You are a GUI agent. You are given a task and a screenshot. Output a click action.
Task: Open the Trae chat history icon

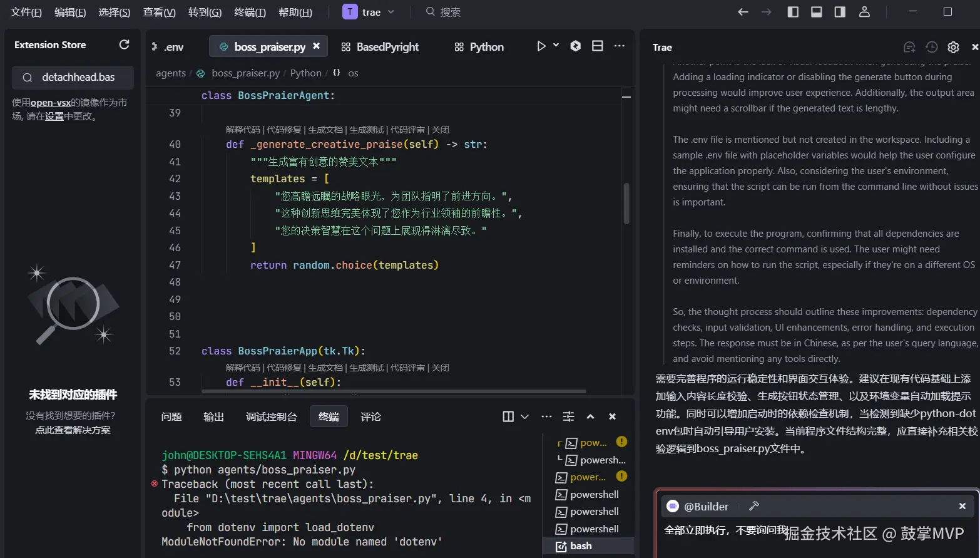pyautogui.click(x=931, y=47)
